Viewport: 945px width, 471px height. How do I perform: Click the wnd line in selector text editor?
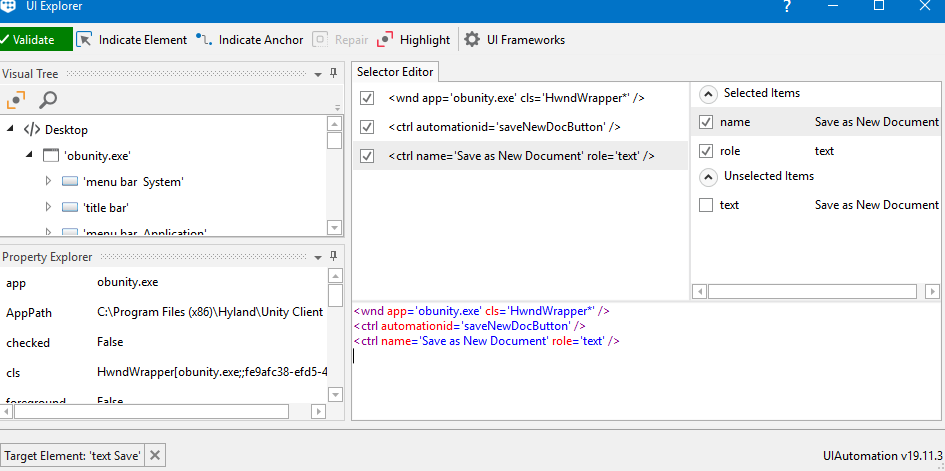[x=482, y=311]
